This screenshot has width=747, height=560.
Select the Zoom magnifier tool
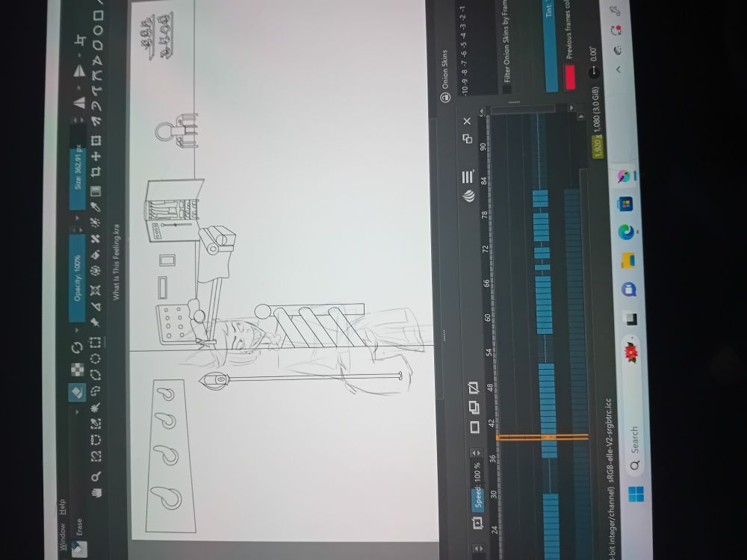(x=96, y=476)
